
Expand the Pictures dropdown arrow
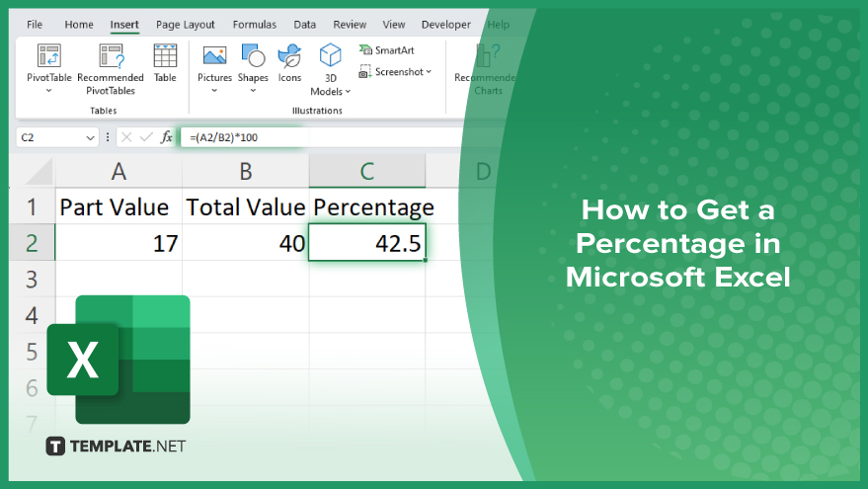[215, 91]
